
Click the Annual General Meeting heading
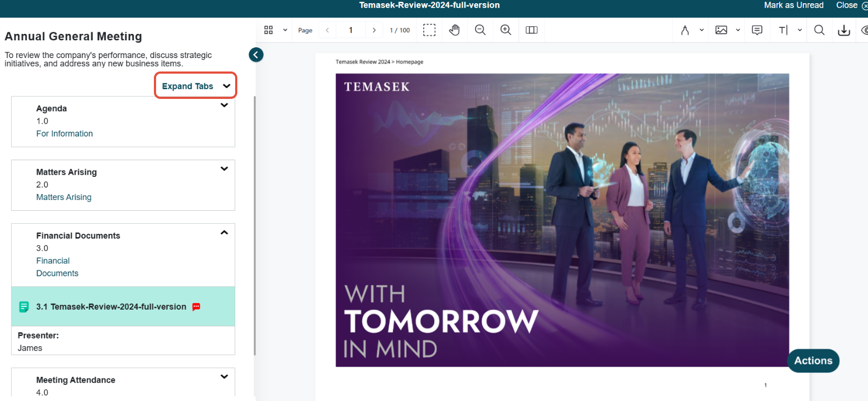(73, 37)
